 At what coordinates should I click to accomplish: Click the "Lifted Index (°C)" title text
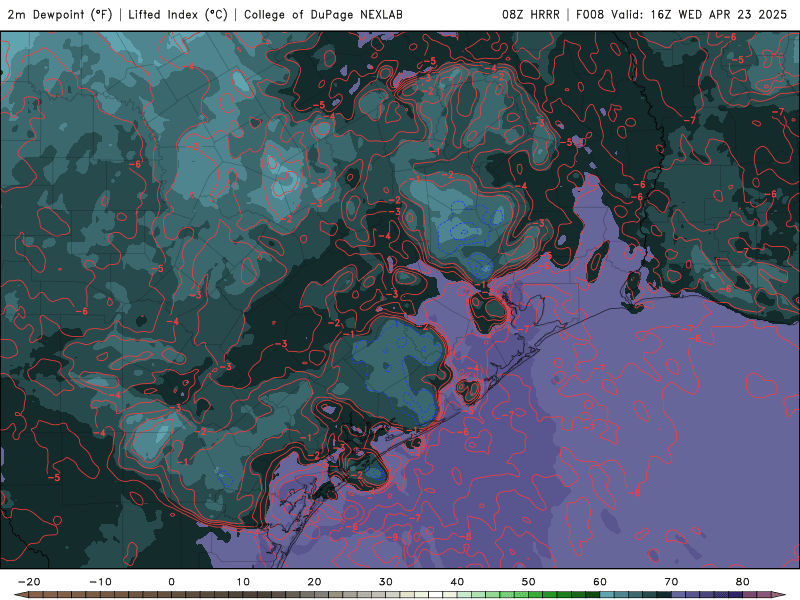178,14
